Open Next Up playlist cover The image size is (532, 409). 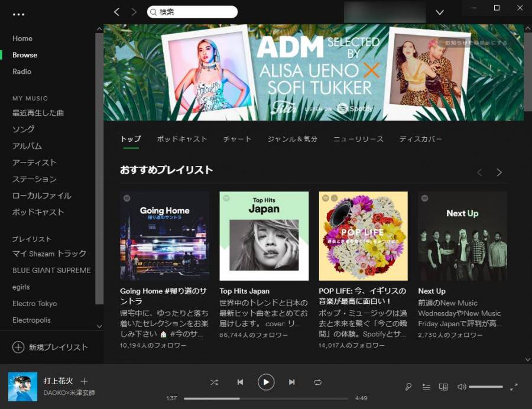click(463, 236)
